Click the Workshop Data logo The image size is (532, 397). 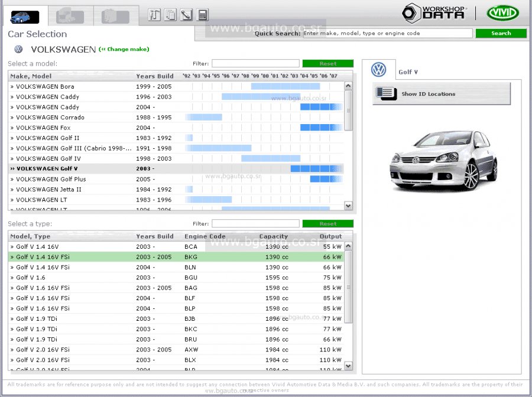click(x=434, y=14)
